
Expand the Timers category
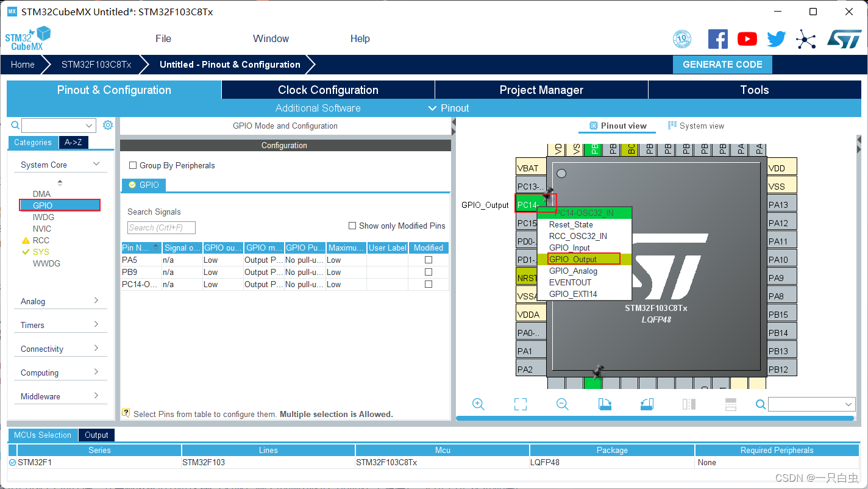[x=60, y=324]
